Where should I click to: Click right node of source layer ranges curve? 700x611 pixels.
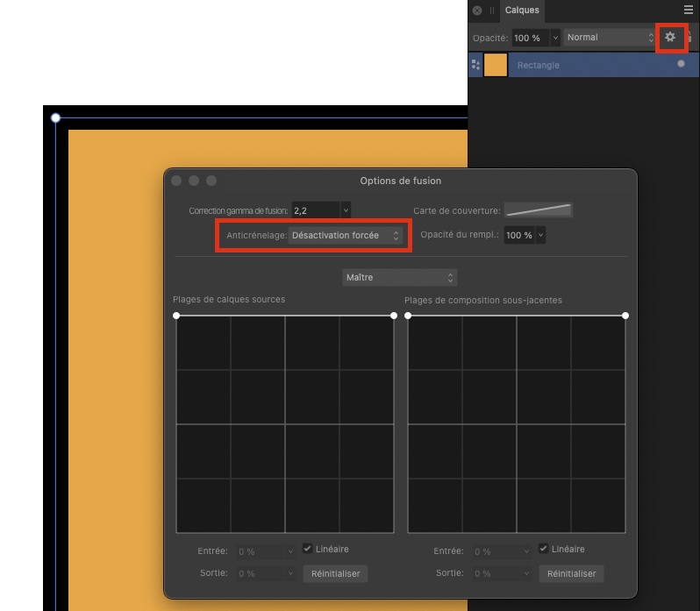(x=394, y=316)
